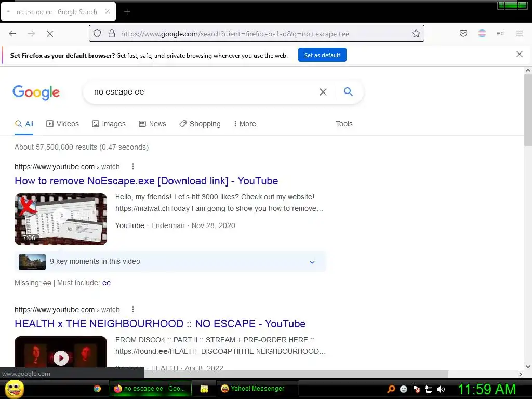Open the network tray icon
Screen dimensions: 532x399
point(429,389)
